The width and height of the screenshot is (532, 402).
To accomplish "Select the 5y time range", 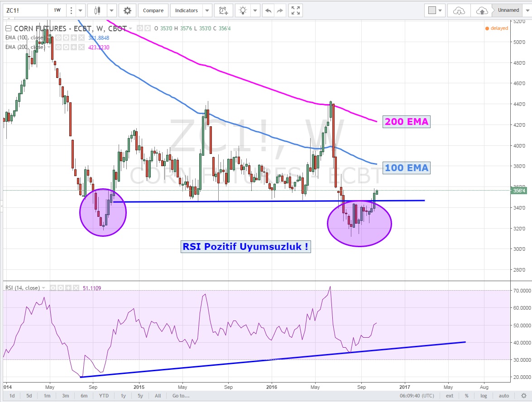I will coord(140,396).
